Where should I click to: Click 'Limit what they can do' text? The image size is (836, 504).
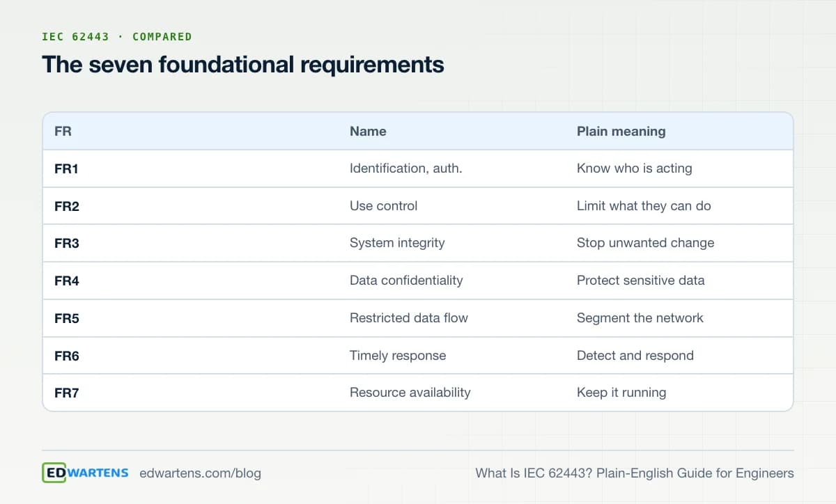(644, 206)
